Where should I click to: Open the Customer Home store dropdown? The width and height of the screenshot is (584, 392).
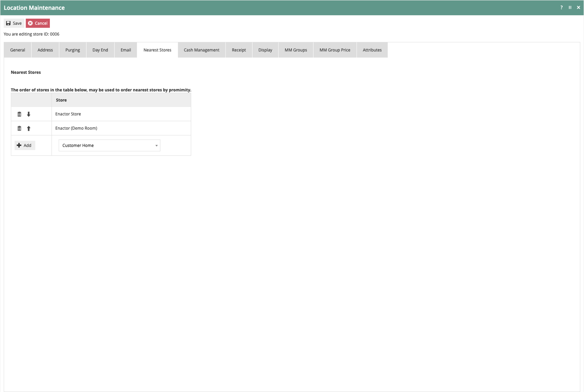click(x=109, y=146)
